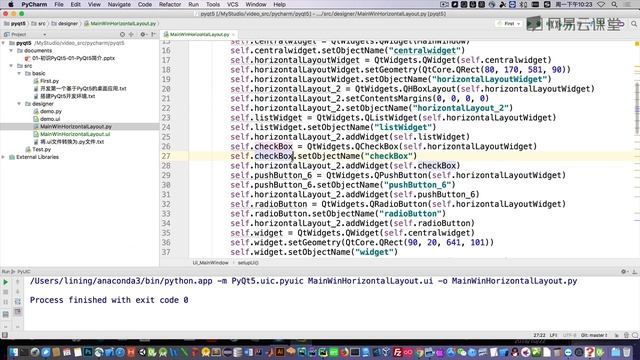Open the Run menu

pos(193,4)
